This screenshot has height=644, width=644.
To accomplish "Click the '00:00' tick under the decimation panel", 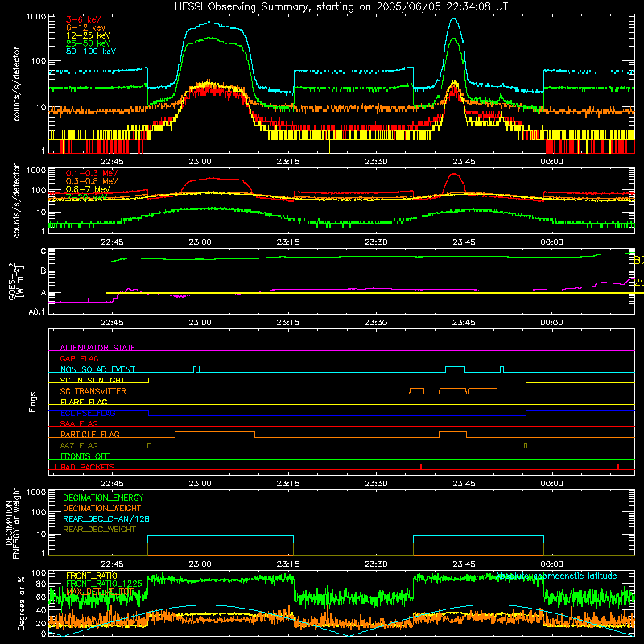I will (x=551, y=564).
